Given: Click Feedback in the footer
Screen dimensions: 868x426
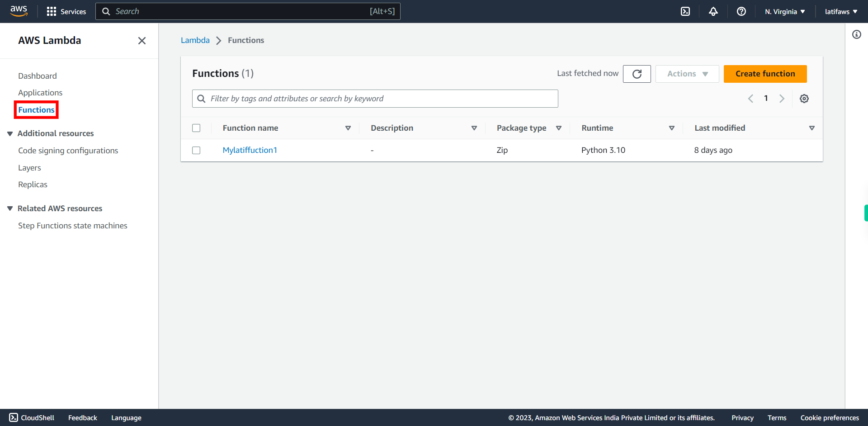Looking at the screenshot, I should [83, 418].
